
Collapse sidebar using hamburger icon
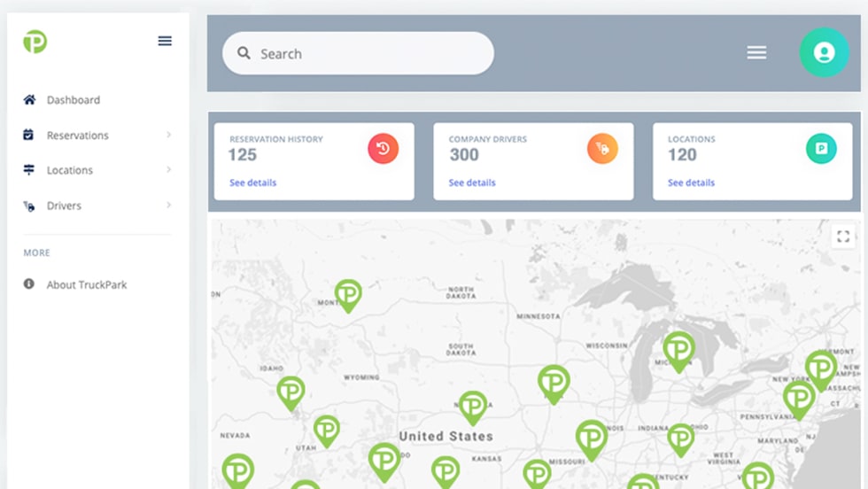coord(165,41)
